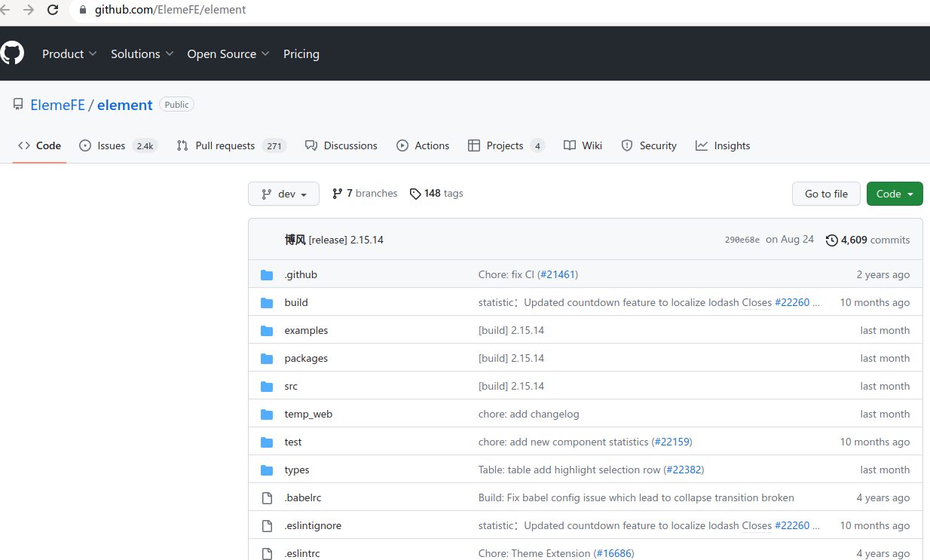Click the commit history clock icon
Viewport: 930px width, 560px height.
tap(831, 239)
